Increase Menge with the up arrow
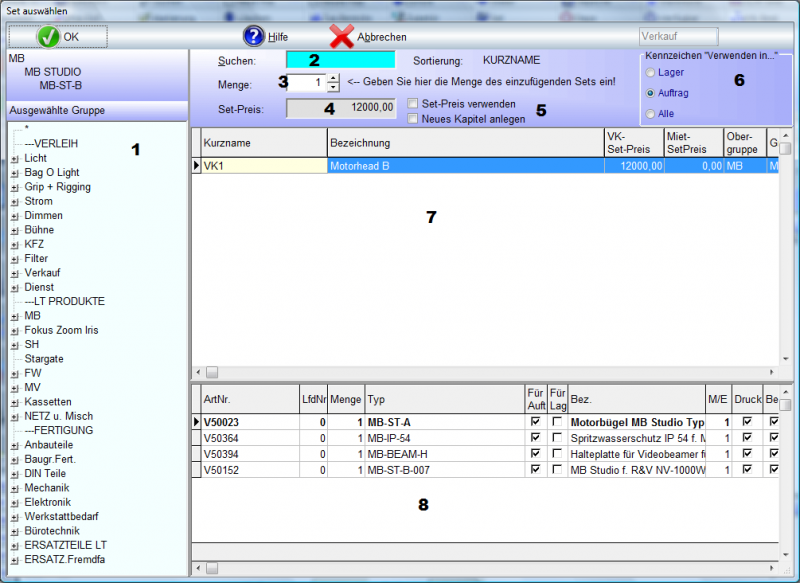This screenshot has height=583, width=800. [333, 78]
